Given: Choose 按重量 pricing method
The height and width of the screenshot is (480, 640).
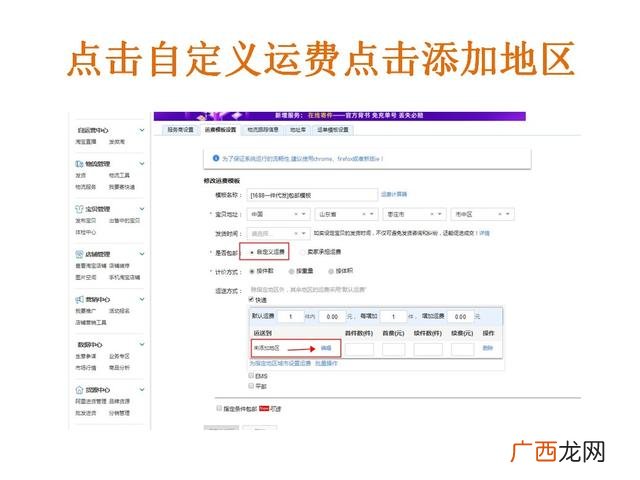Looking at the screenshot, I should (291, 271).
